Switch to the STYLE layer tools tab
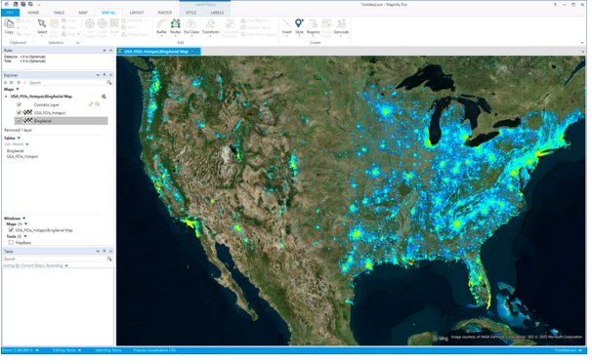Viewport: 592px width, 364px height. pyautogui.click(x=191, y=13)
